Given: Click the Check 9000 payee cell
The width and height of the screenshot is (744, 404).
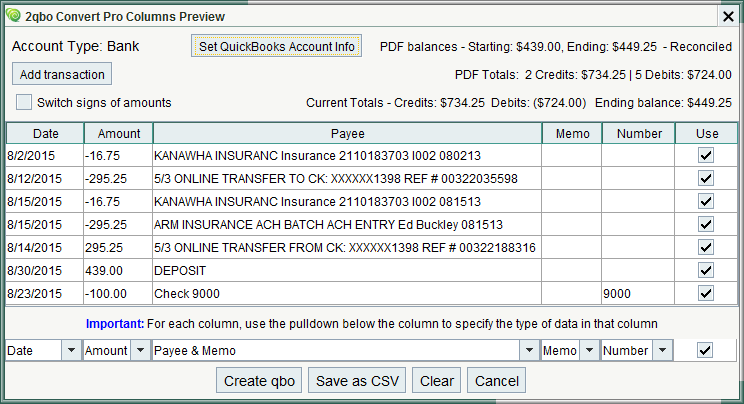Looking at the screenshot, I should point(347,293).
